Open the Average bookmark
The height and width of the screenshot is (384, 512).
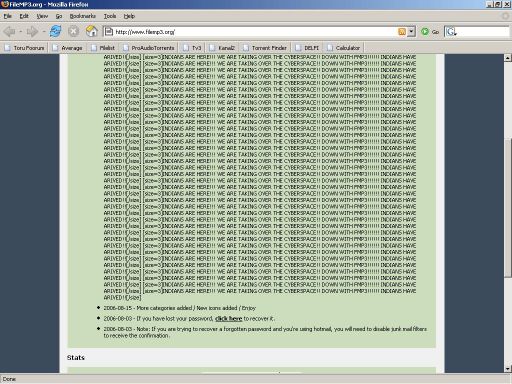[x=67, y=48]
